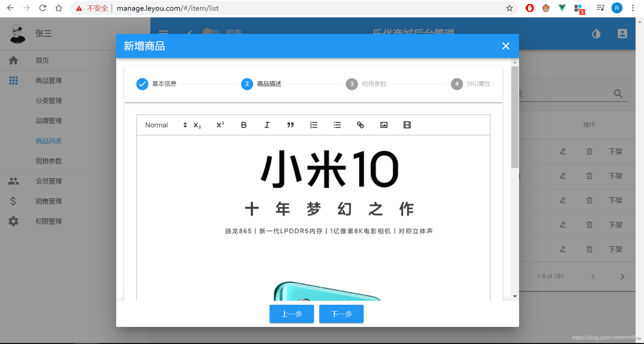Open the Normal heading style dropdown

166,125
